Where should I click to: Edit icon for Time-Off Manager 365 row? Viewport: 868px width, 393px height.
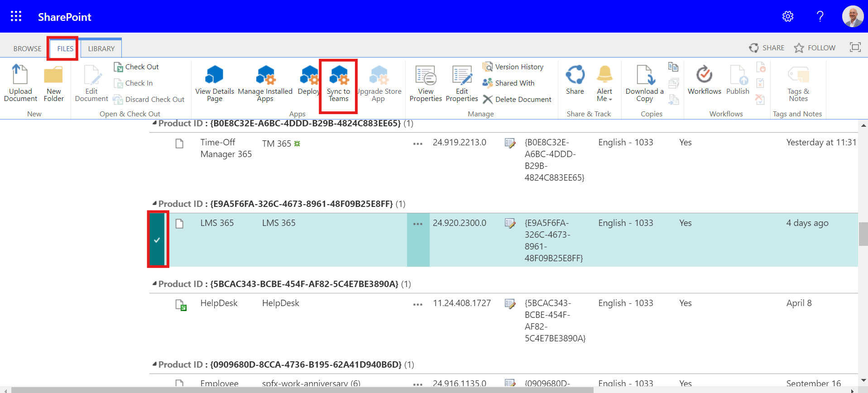[510, 144]
